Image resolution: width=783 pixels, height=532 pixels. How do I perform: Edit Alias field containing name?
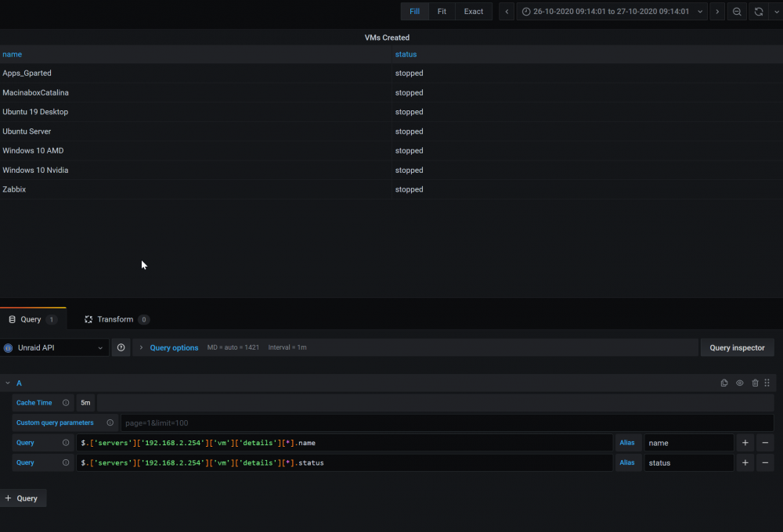coord(688,443)
